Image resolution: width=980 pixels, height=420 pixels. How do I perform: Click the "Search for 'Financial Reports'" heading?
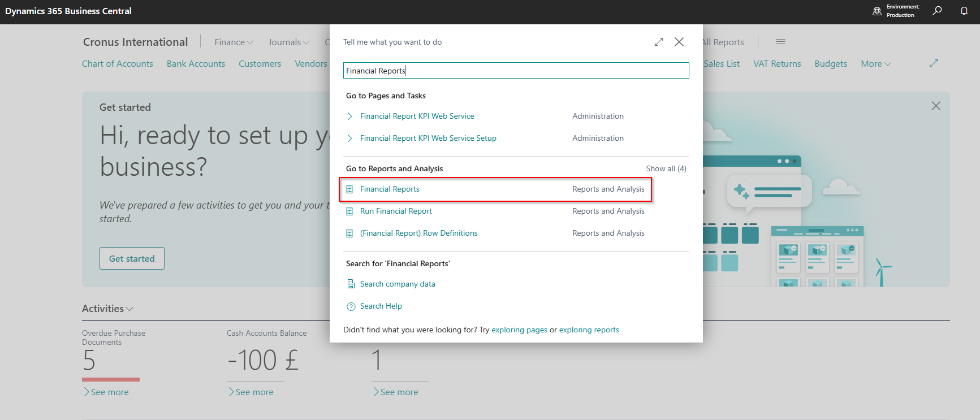pyautogui.click(x=398, y=263)
